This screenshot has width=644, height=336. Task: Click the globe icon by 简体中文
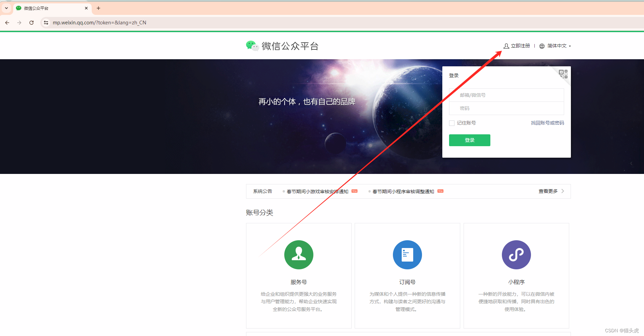[542, 46]
